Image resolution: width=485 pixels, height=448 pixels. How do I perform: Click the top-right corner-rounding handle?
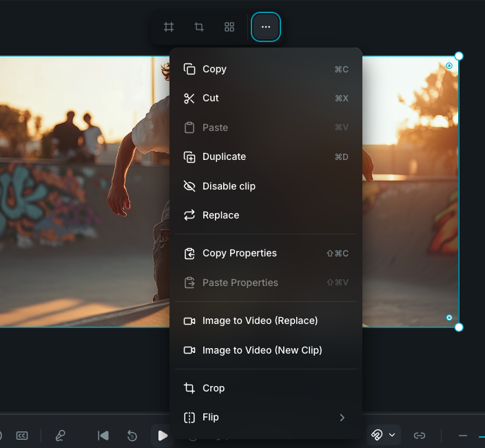pyautogui.click(x=449, y=65)
